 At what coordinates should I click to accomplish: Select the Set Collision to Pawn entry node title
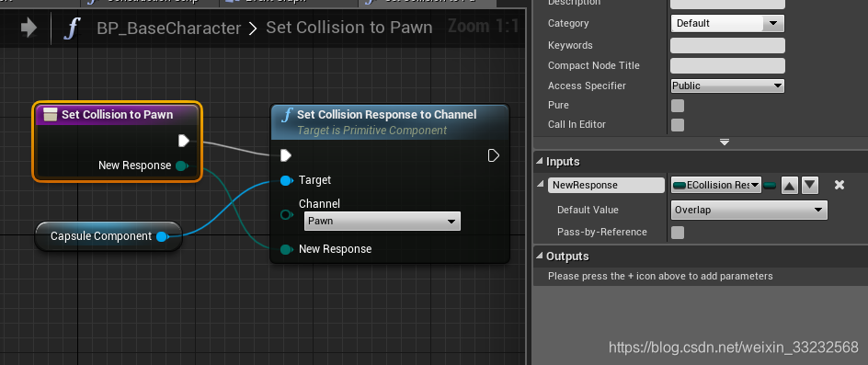[x=118, y=115]
